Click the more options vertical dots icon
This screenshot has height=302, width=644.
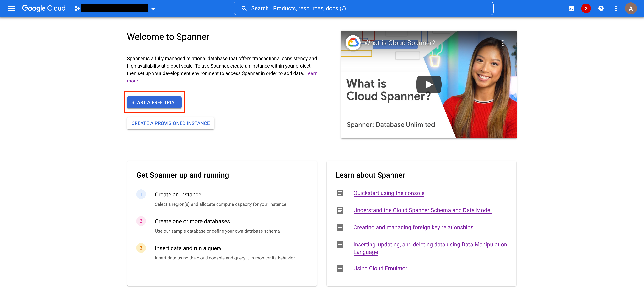pyautogui.click(x=616, y=8)
